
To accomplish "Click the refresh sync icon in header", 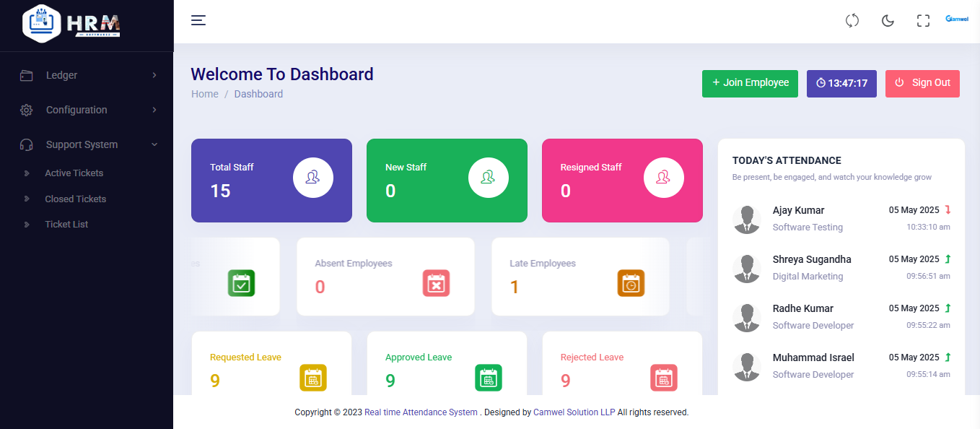I will tap(852, 21).
